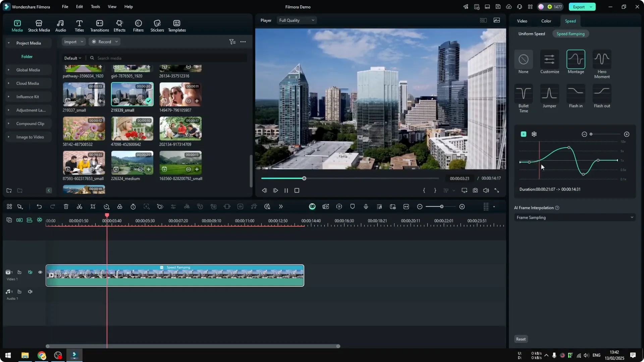The width and height of the screenshot is (644, 362).
Task: Select the Split tool in the toolbar
Action: coord(79,206)
